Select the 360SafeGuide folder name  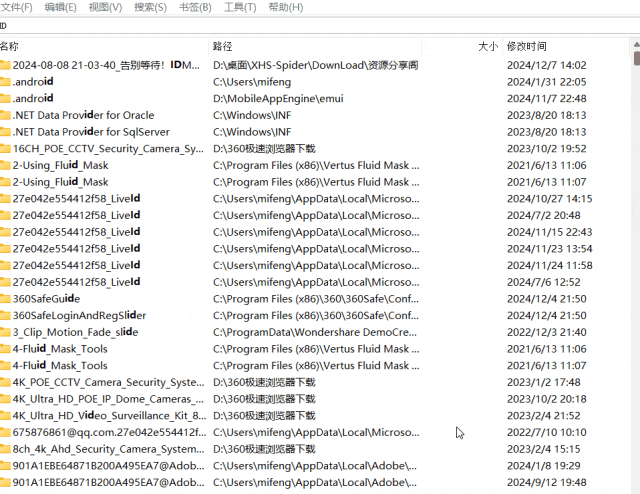tap(46, 299)
